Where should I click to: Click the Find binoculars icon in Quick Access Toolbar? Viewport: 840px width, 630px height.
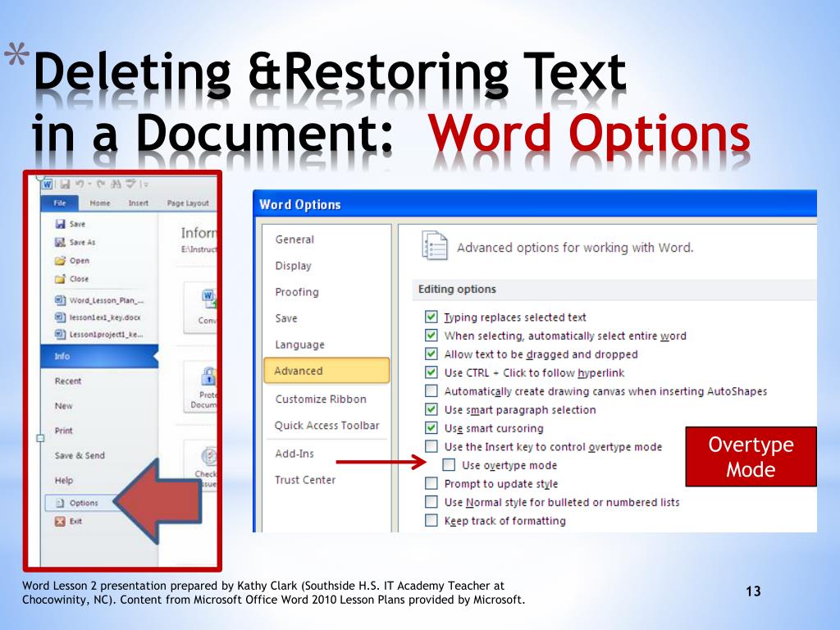pyautogui.click(x=116, y=185)
